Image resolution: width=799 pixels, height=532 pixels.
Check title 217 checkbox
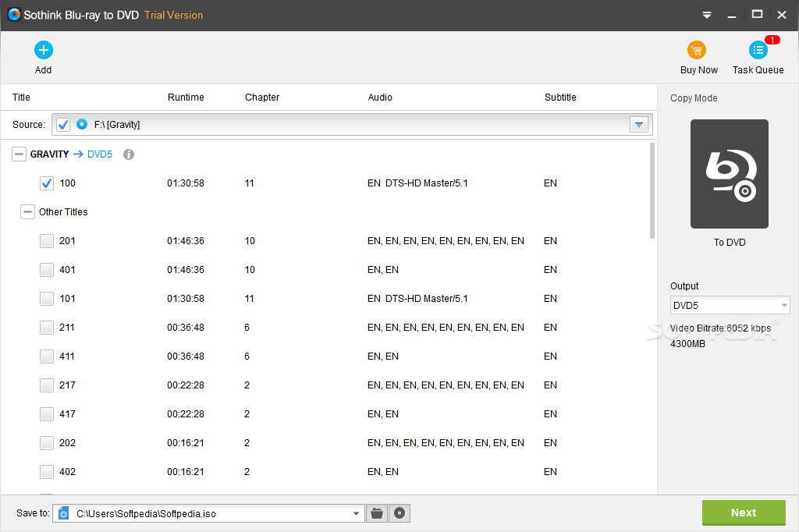[x=47, y=385]
